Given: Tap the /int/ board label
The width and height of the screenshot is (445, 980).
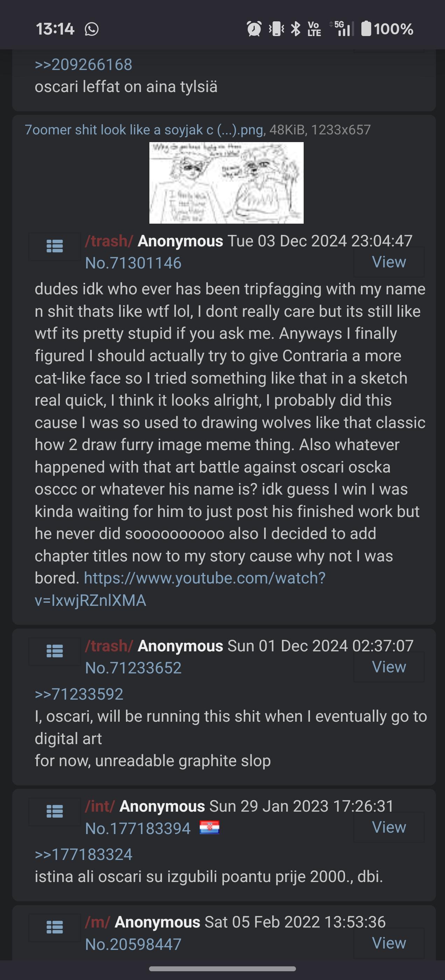Looking at the screenshot, I should 100,806.
